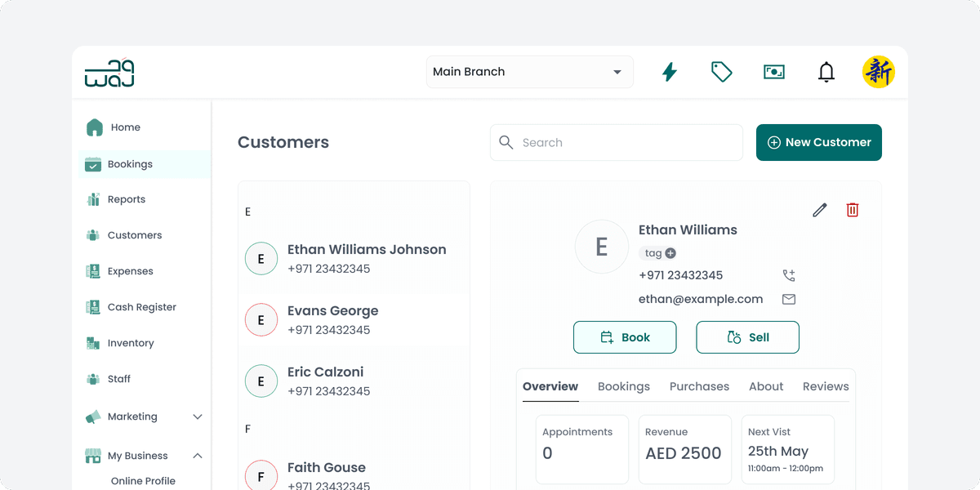
Task: Click the lightning bolt quick actions icon
Action: click(669, 72)
